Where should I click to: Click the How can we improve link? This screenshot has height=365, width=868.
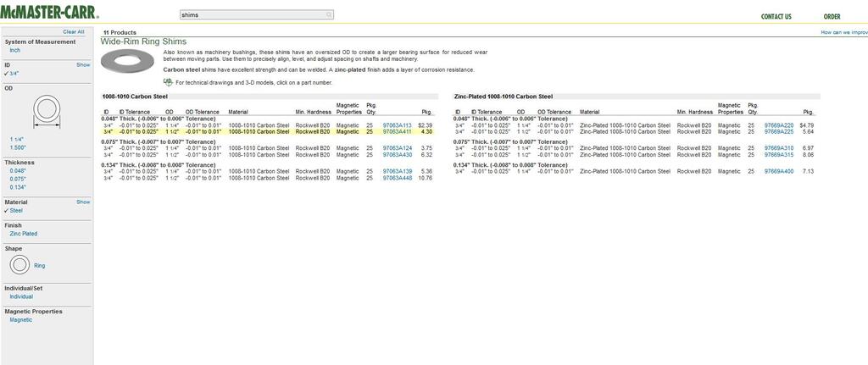(x=844, y=33)
